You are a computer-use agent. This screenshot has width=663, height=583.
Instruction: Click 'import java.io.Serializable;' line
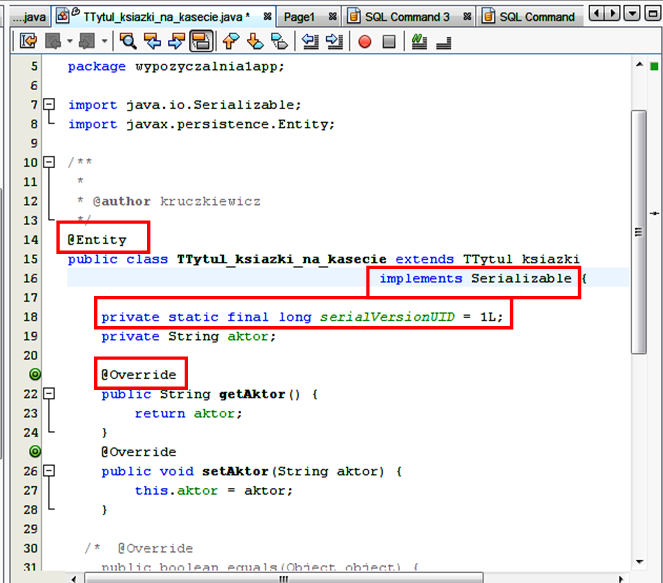click(x=184, y=104)
